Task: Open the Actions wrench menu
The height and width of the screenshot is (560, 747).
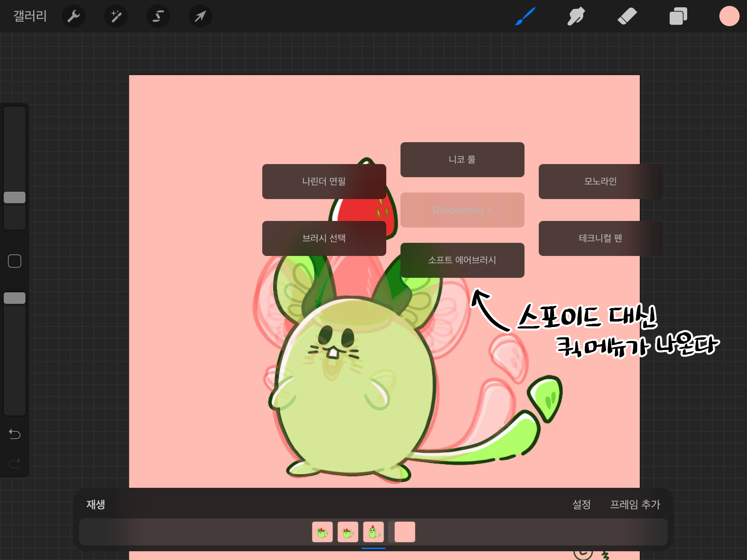Action: coord(73,16)
